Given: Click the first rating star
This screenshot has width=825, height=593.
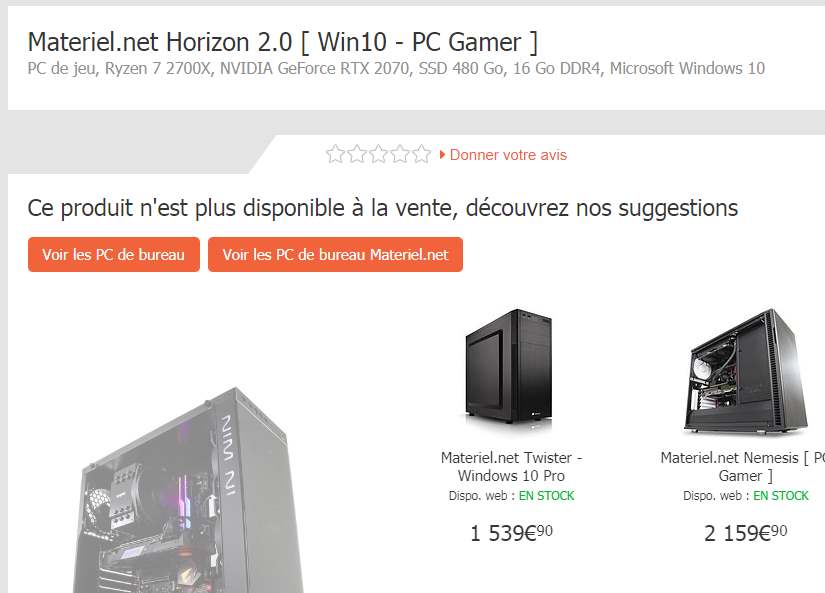Looking at the screenshot, I should pos(335,154).
